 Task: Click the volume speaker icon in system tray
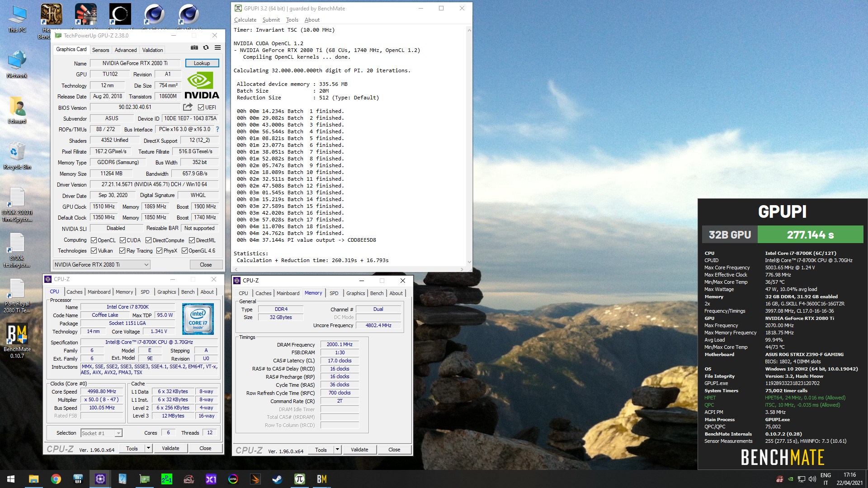point(812,479)
